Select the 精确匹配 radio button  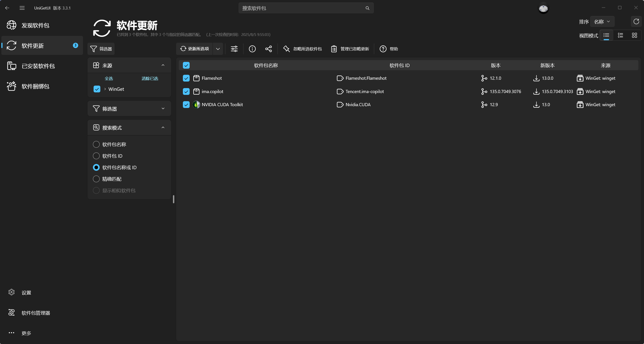(x=96, y=179)
